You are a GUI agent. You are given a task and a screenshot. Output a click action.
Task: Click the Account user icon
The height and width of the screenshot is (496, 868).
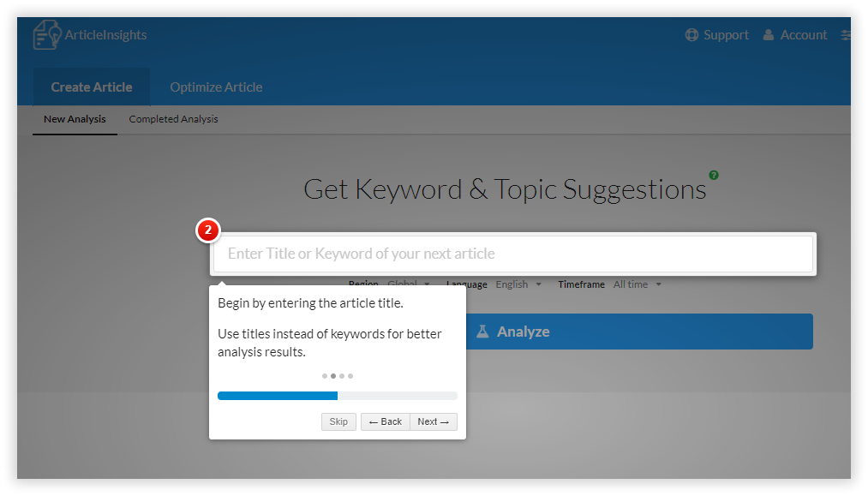pyautogui.click(x=769, y=35)
